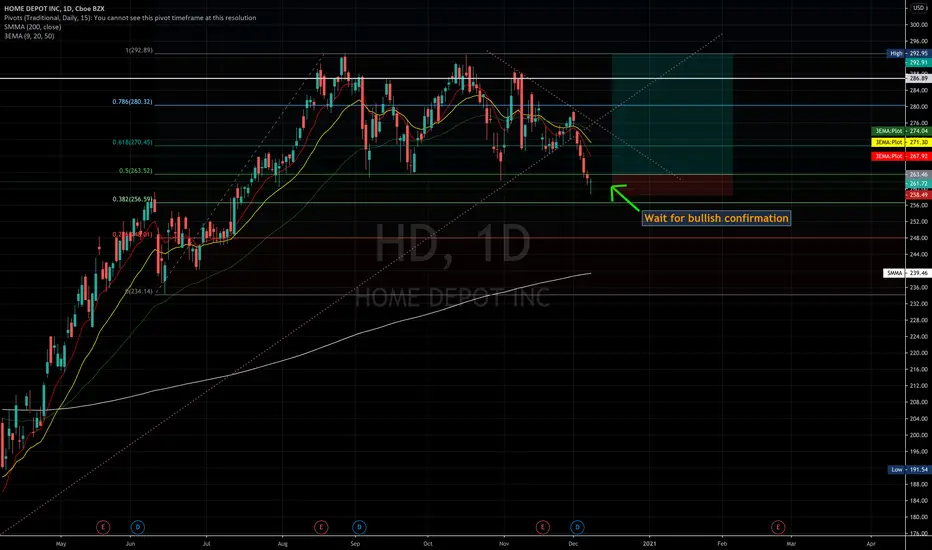Select the 'Wait for bullish confirmation' text note

point(716,218)
